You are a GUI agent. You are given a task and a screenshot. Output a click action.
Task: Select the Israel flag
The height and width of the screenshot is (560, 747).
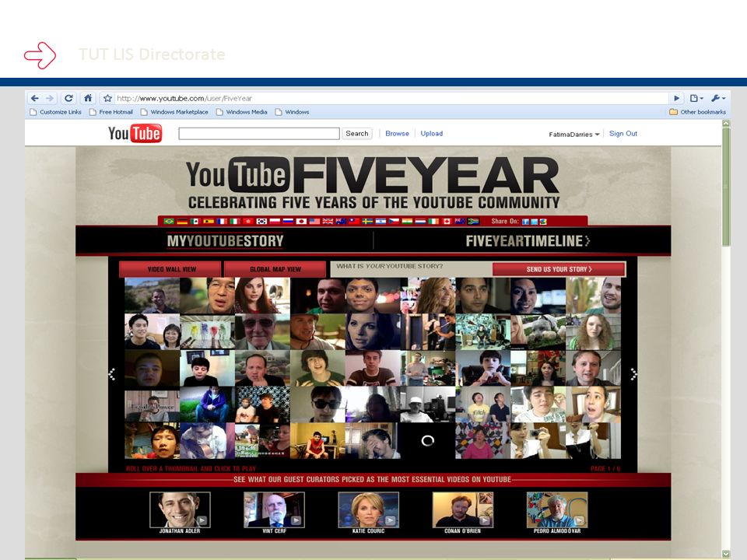[381, 222]
